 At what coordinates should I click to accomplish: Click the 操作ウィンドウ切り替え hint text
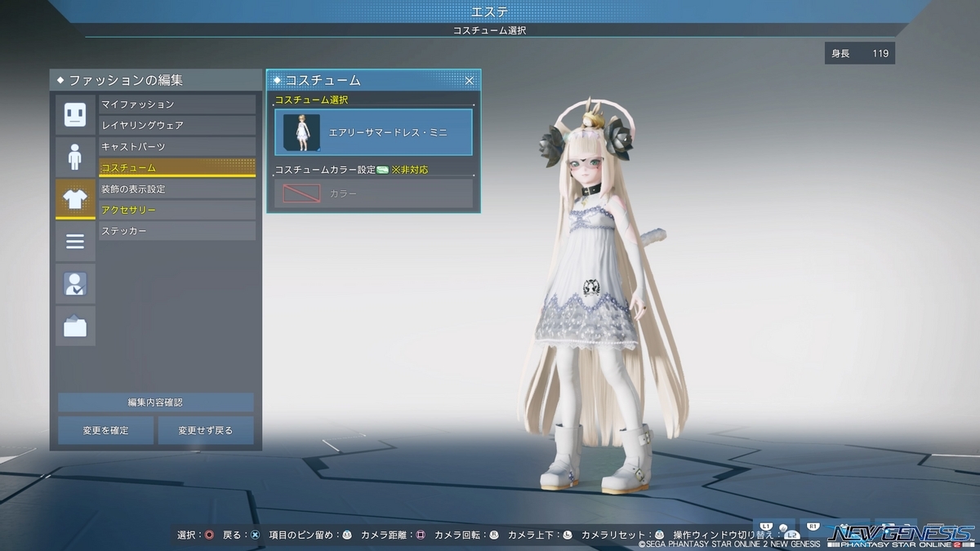(725, 535)
